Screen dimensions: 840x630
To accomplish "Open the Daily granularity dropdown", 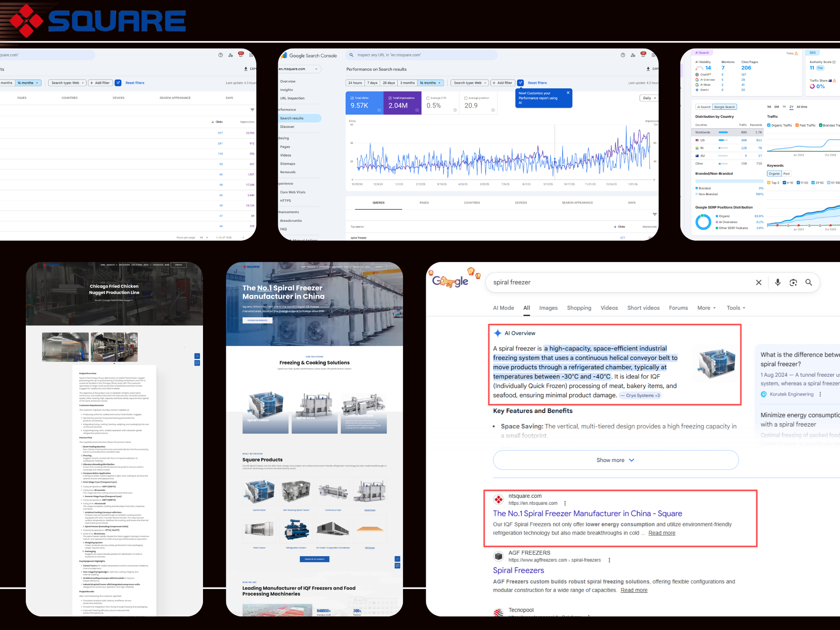I will click(649, 98).
